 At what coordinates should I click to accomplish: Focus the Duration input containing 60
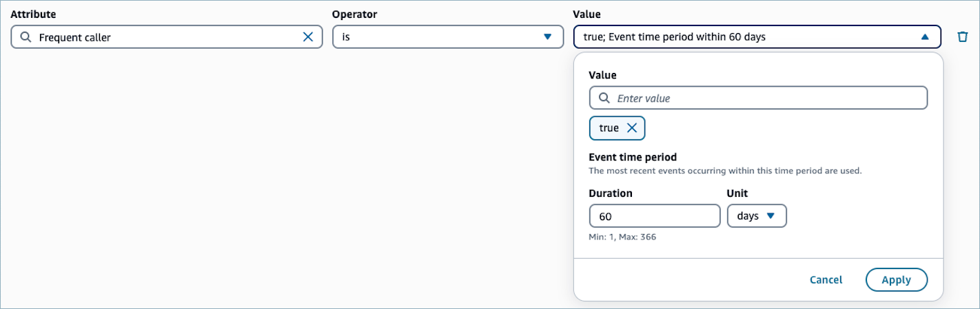click(x=654, y=216)
